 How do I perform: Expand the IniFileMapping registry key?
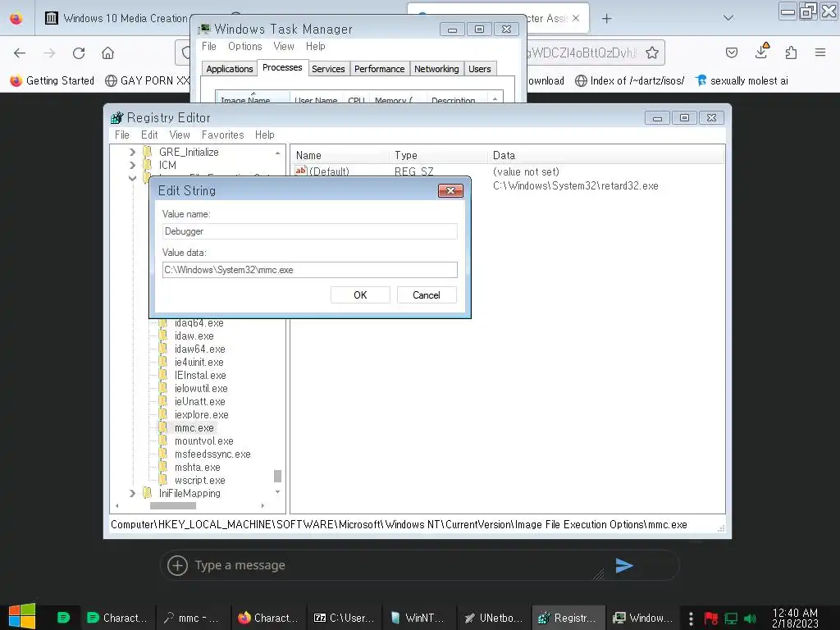coord(132,493)
